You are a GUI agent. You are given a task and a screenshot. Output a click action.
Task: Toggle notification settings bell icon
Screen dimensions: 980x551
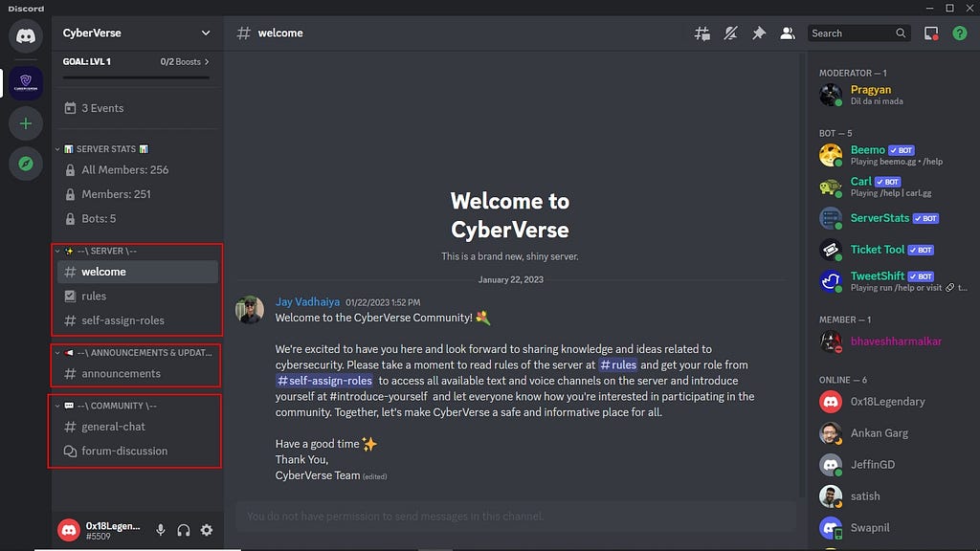point(730,33)
